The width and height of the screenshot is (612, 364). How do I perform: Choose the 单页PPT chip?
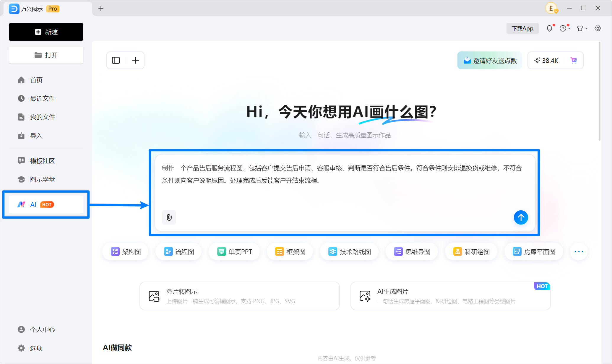point(234,252)
